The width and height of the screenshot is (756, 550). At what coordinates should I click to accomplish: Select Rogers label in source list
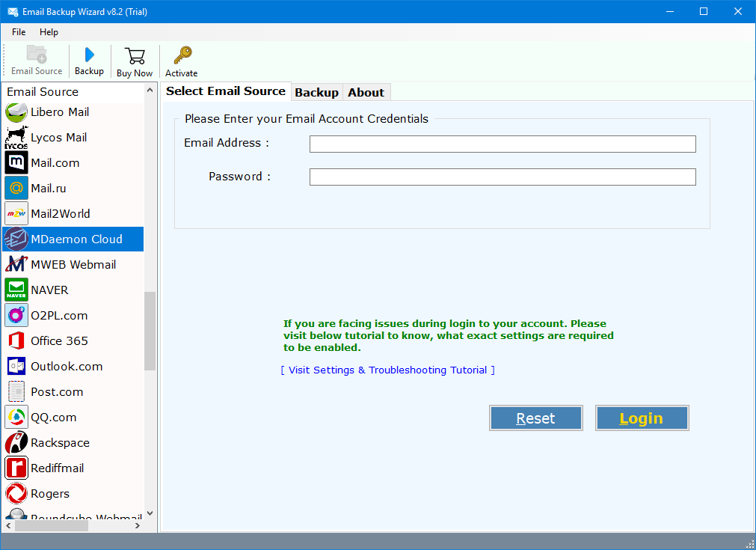(x=50, y=494)
